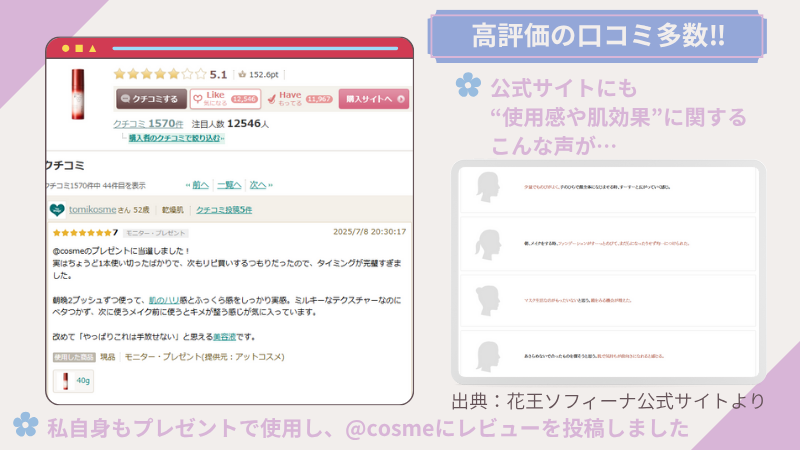Click the 乾燥肌 skin type label
Screen dimensions: 800x450
[x=172, y=210]
